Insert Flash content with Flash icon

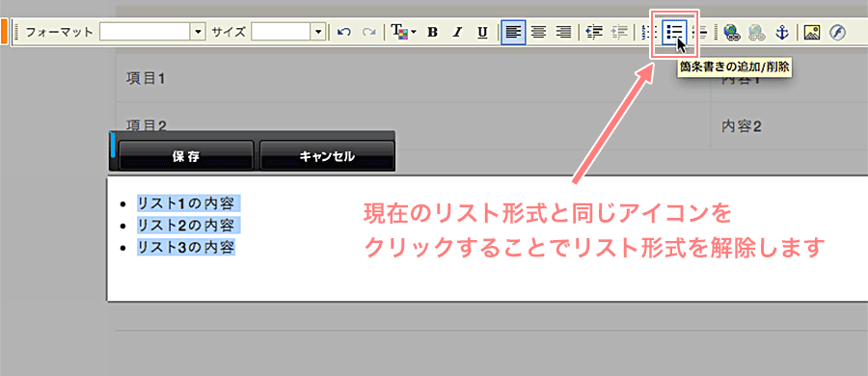(837, 33)
